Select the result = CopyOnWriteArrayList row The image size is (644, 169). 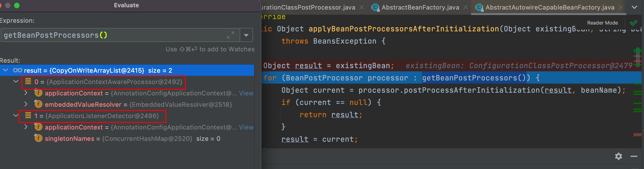[127, 70]
